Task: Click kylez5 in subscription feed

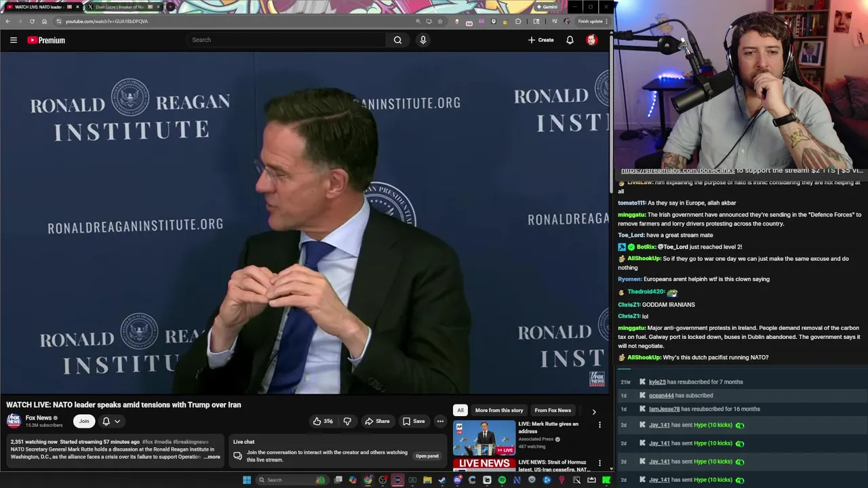Action: [x=657, y=382]
